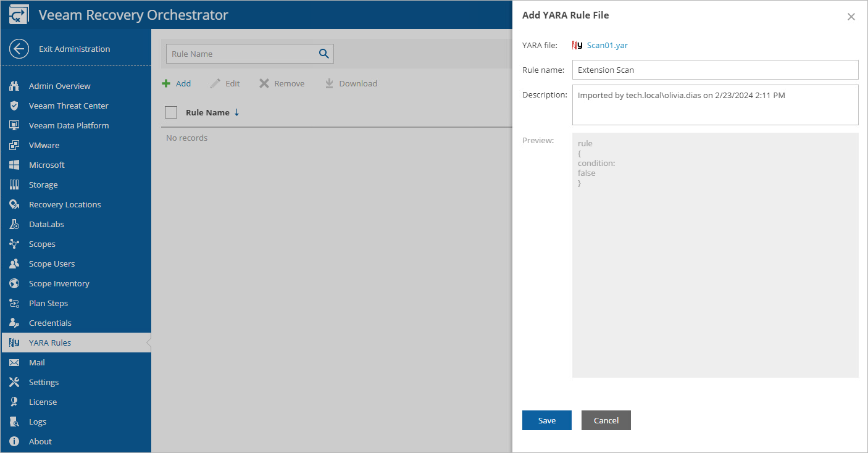Click the Settings tools icon
868x453 pixels.
pos(15,382)
